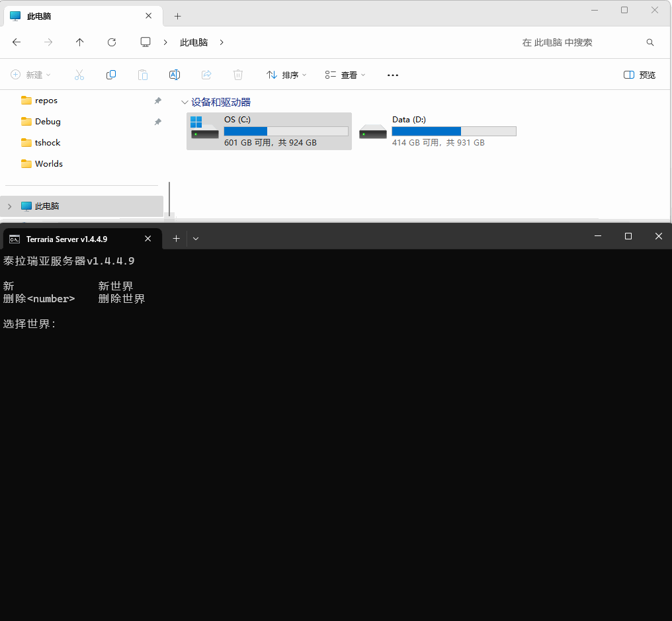Click the forward navigation arrow
Screen dimensions: 672x621
coord(48,42)
